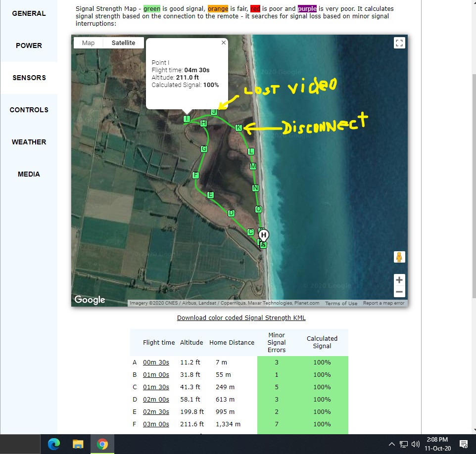Click the page vertical scrollbar

coord(474,186)
